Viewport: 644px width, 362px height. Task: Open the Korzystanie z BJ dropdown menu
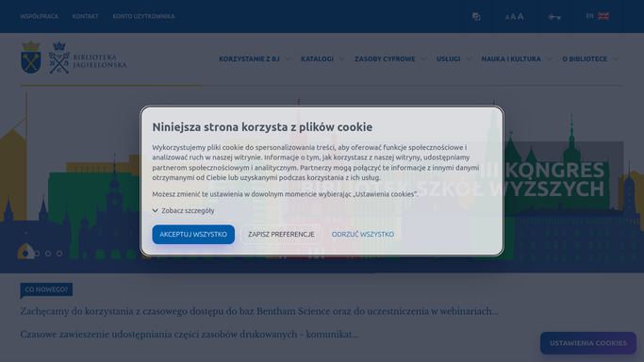click(255, 58)
